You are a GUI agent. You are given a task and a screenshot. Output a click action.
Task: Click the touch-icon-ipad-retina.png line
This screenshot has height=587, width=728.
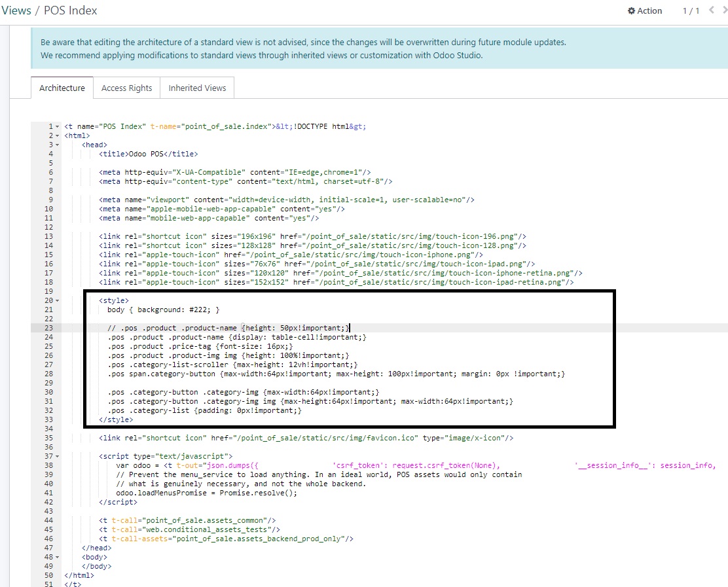click(x=336, y=282)
